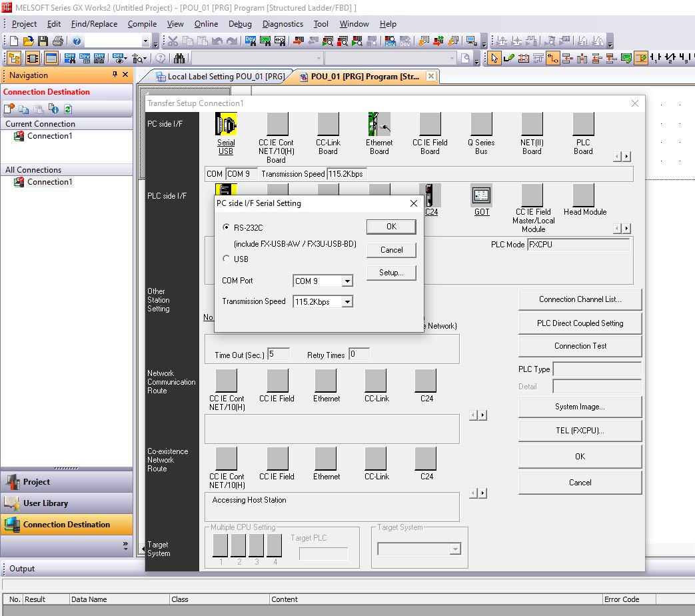
Task: Open the dropdown next to Help icon
Action: pos(145,41)
